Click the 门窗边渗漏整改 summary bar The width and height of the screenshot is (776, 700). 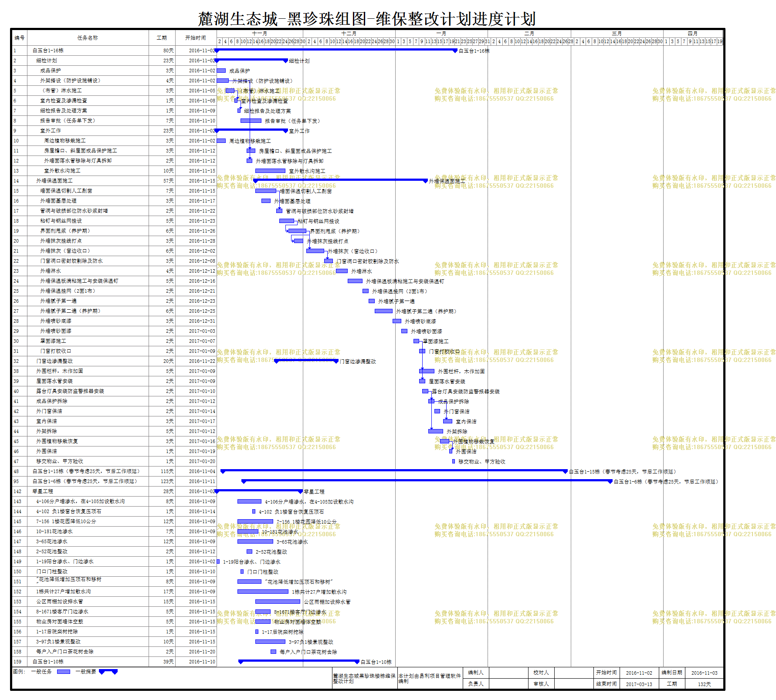pos(306,361)
